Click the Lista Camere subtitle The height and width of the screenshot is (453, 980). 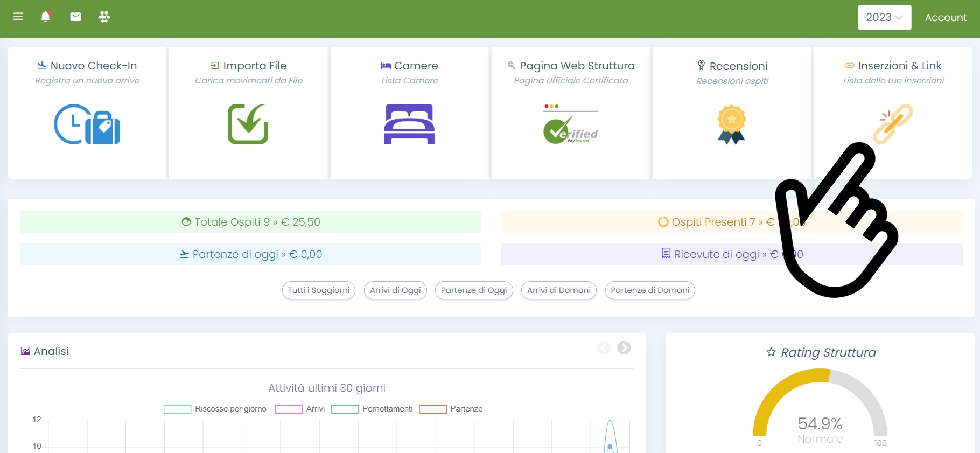point(409,81)
